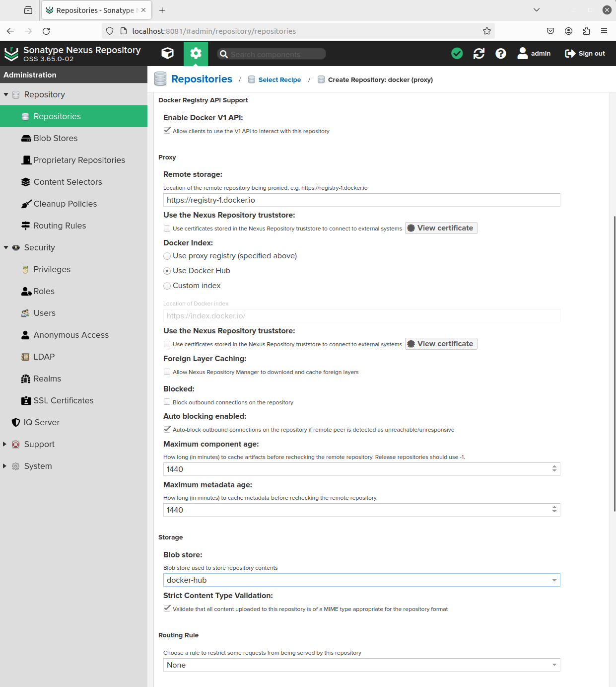
Task: Open the Pocket save icon in toolbar
Action: (550, 31)
